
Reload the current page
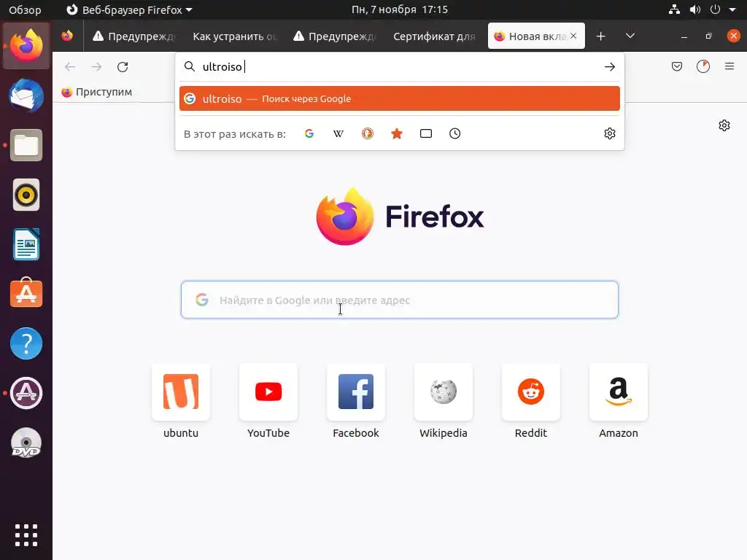pos(123,66)
